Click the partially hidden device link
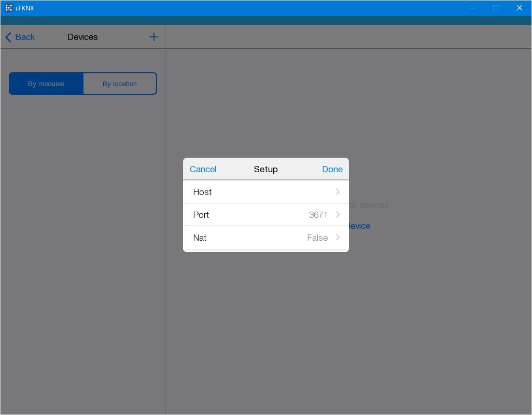Screen dimensions: 532x415 point(359,226)
